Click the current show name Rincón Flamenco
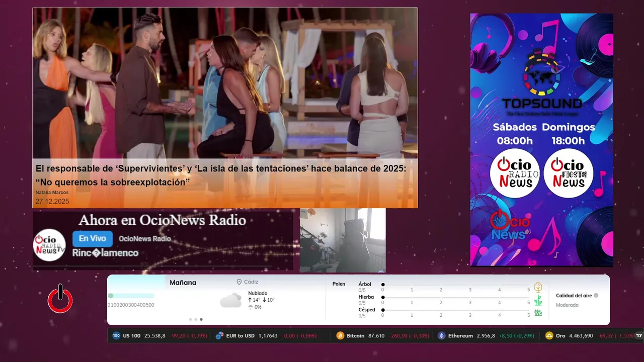This screenshot has width=644, height=362. pos(105,253)
